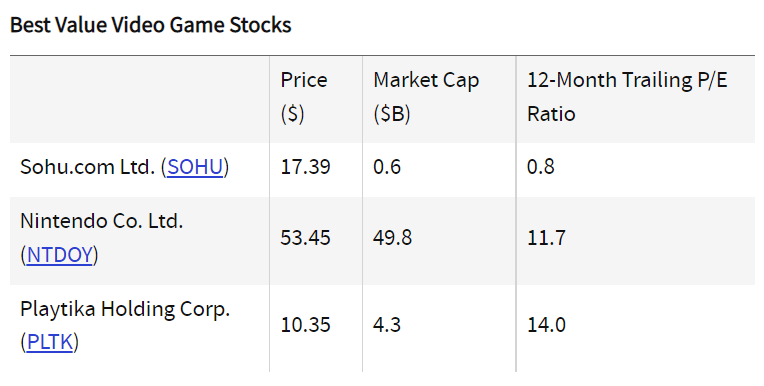Open the SOHU ticker link
The image size is (764, 386).
(195, 167)
